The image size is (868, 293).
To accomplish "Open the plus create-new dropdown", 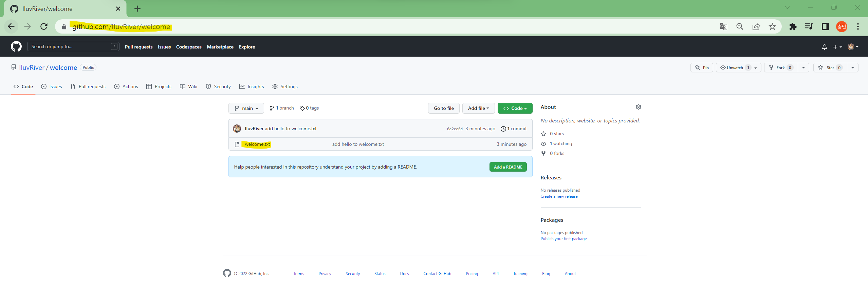I will coord(837,47).
